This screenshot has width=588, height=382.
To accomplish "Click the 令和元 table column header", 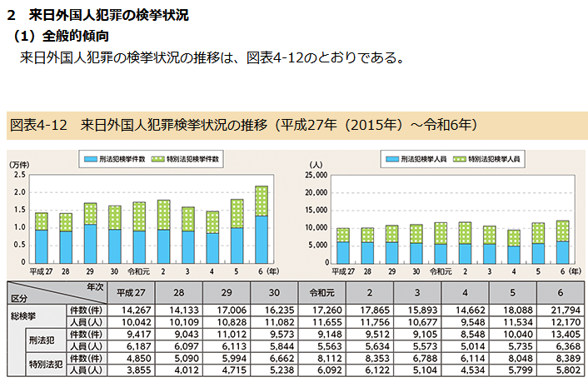I will [x=322, y=293].
